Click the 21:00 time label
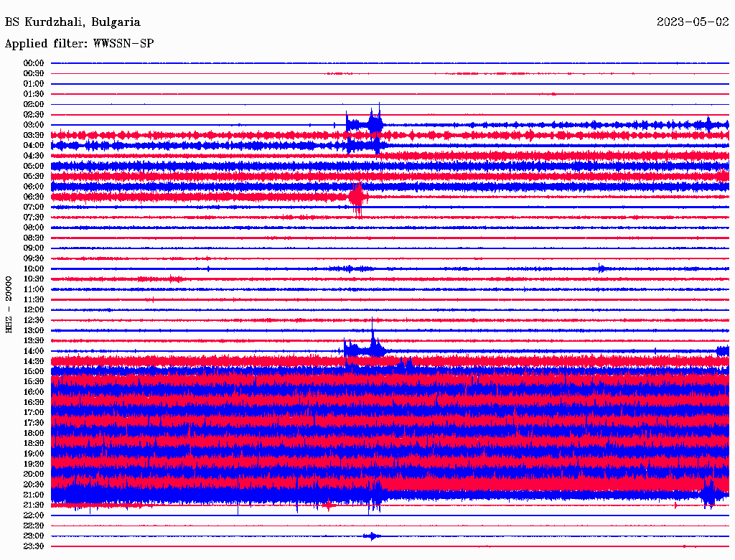This screenshot has height=560, width=735. [34, 495]
